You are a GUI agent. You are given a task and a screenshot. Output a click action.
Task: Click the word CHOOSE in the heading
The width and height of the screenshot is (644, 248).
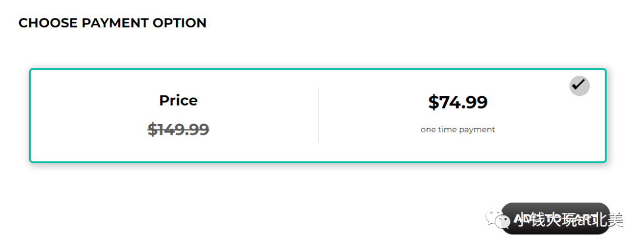click(x=48, y=23)
